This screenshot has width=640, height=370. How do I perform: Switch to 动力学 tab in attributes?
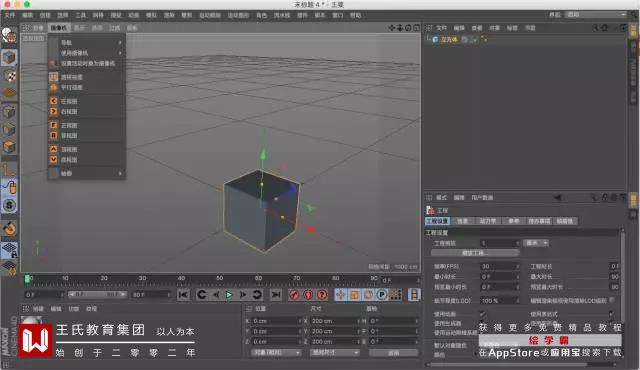click(487, 221)
